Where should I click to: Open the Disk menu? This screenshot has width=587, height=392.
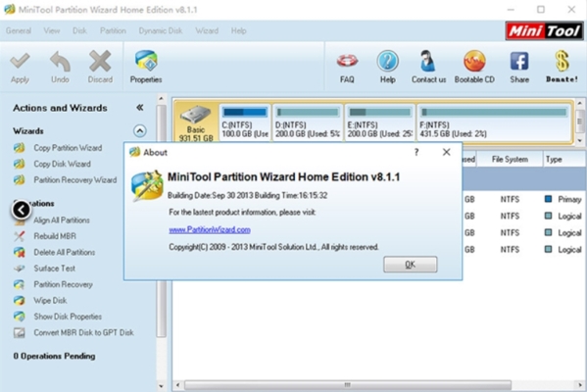[79, 30]
